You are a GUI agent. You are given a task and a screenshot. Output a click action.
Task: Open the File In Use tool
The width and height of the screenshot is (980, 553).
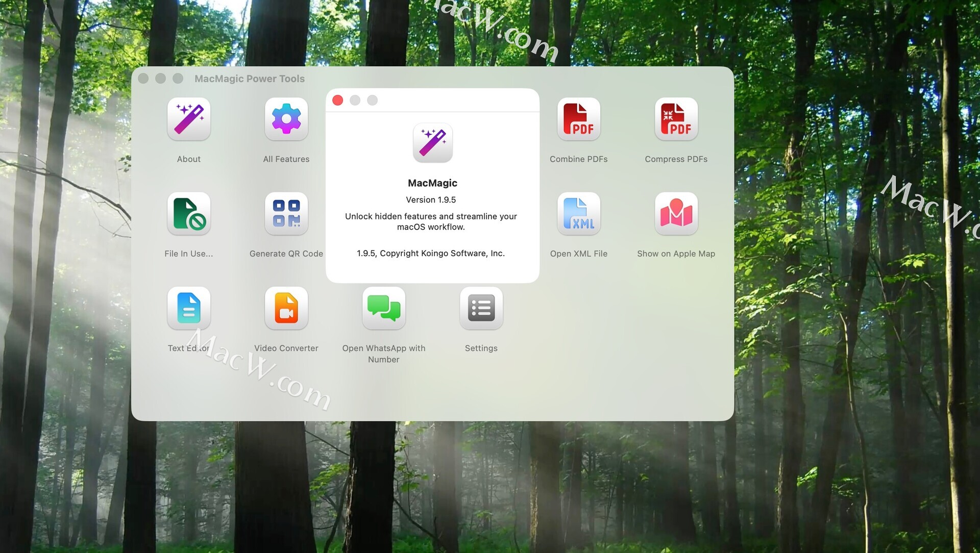pyautogui.click(x=188, y=213)
